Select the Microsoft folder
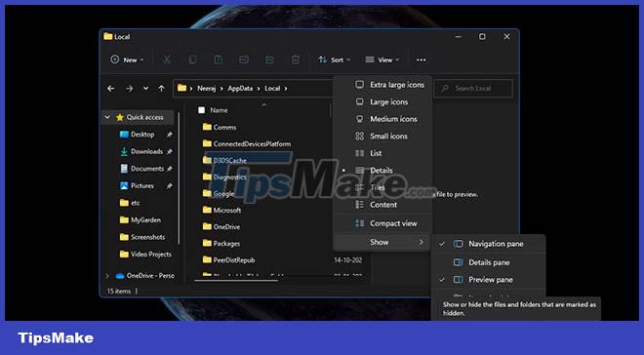This screenshot has height=355, width=644. pyautogui.click(x=227, y=210)
